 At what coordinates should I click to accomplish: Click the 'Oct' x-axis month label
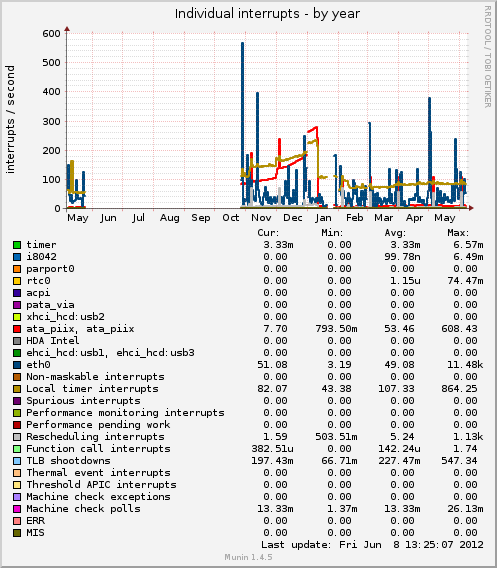click(x=231, y=218)
